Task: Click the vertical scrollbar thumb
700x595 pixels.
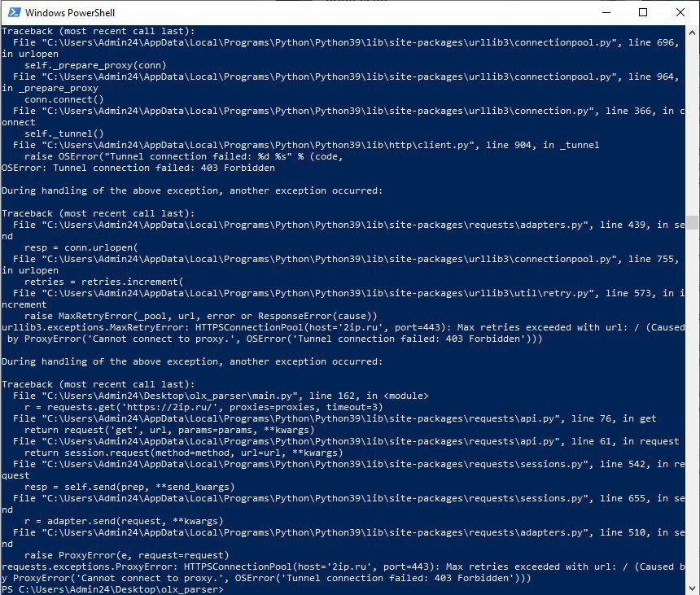Action: (692, 222)
